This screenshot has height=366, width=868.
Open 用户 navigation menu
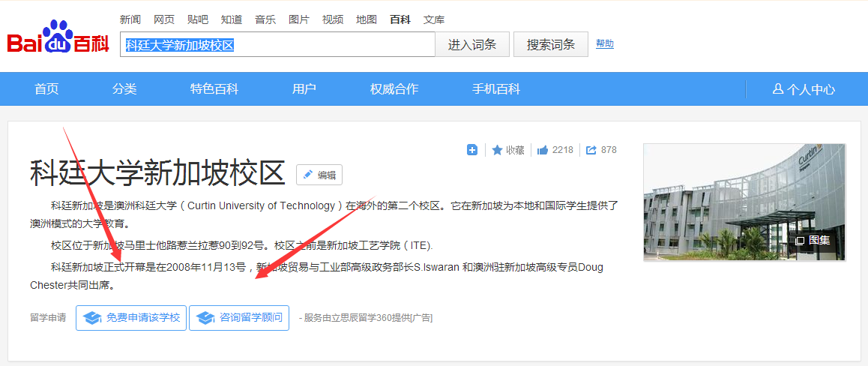coord(304,89)
